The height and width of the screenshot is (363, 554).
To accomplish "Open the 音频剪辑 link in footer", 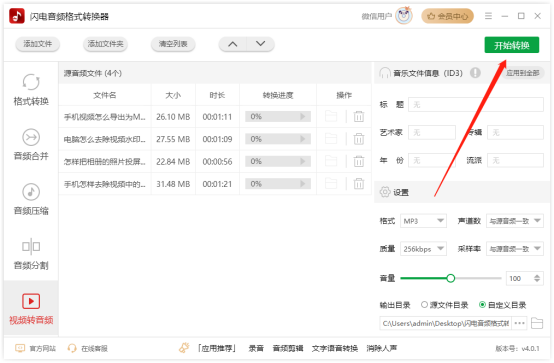I will tap(288, 349).
